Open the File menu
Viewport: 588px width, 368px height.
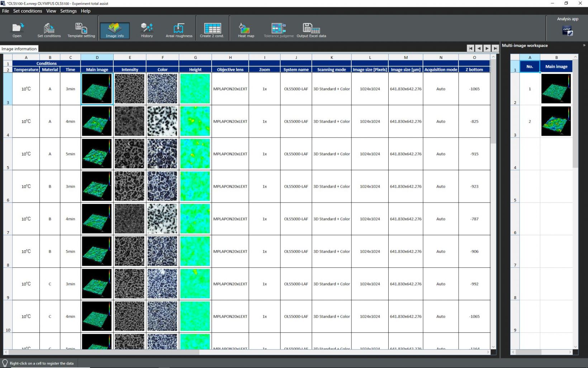pos(5,11)
